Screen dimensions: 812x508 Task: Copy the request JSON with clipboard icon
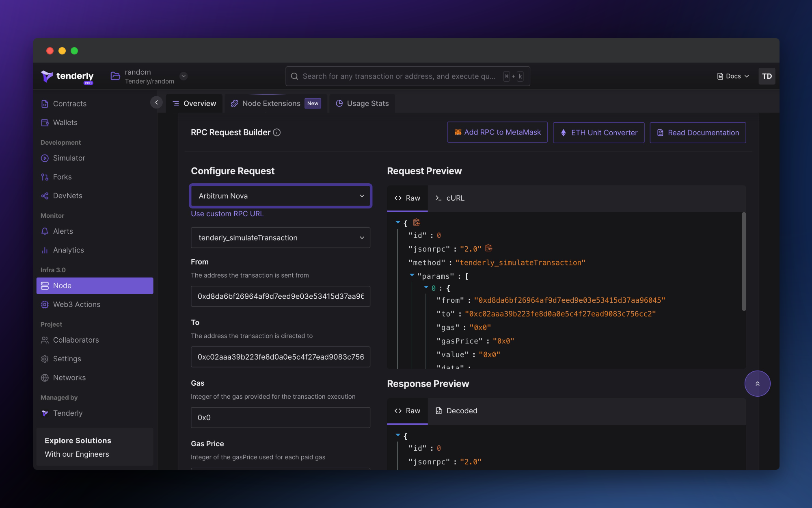(x=417, y=222)
